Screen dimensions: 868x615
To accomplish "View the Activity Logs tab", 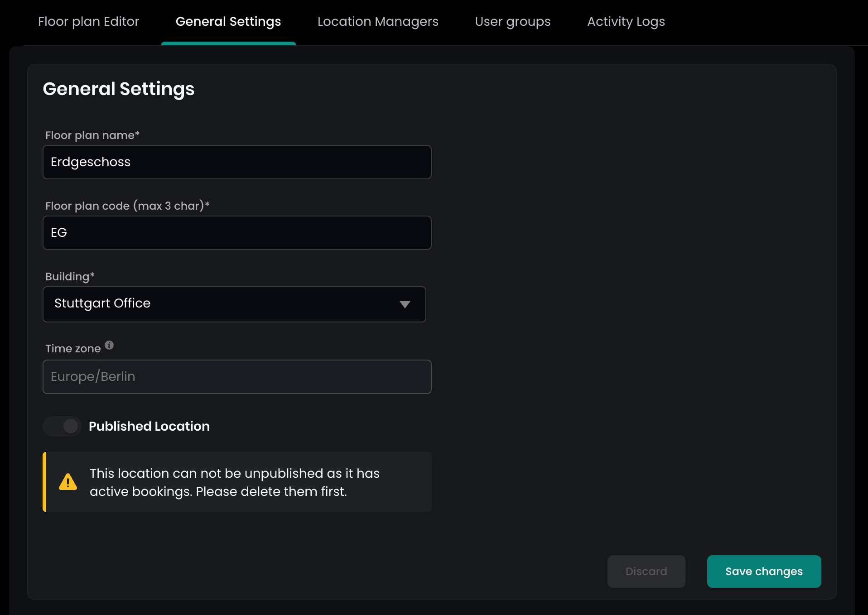I will point(626,22).
